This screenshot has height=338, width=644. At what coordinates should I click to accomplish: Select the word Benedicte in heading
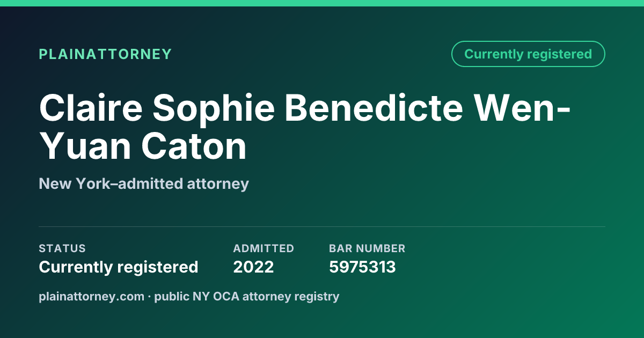point(374,107)
